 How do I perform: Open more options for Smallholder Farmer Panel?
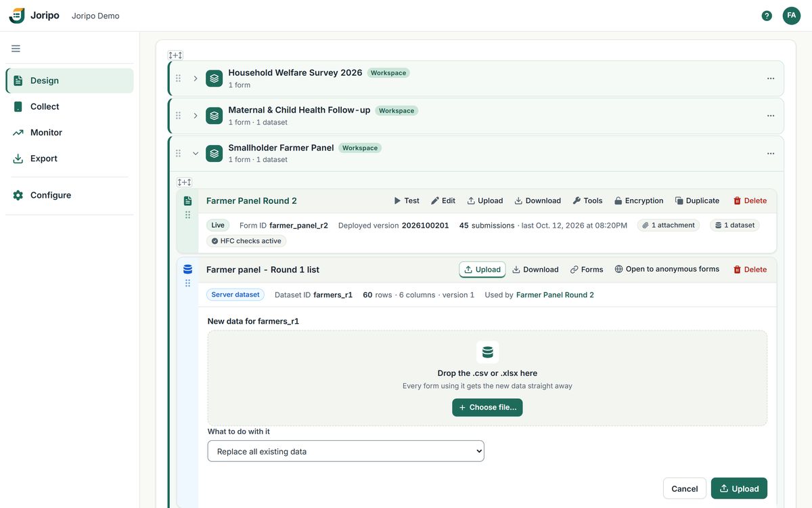(771, 153)
